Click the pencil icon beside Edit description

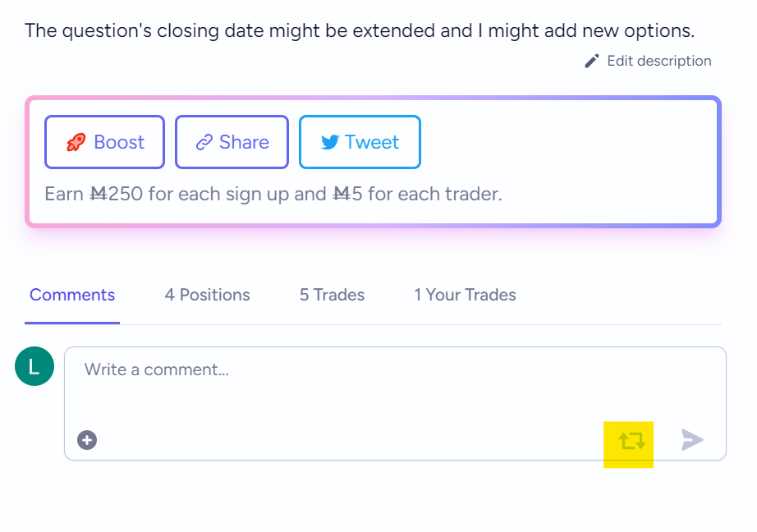(592, 61)
